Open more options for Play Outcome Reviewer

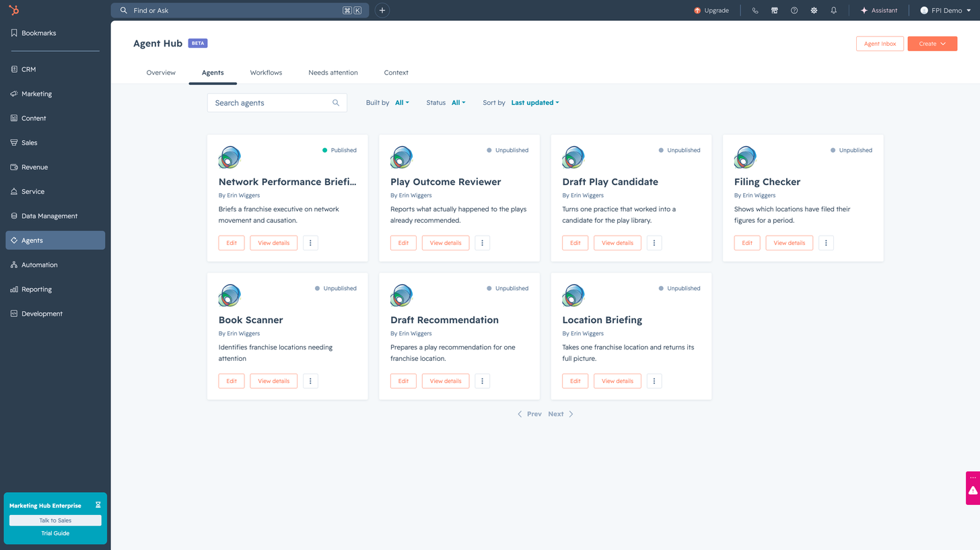point(483,243)
